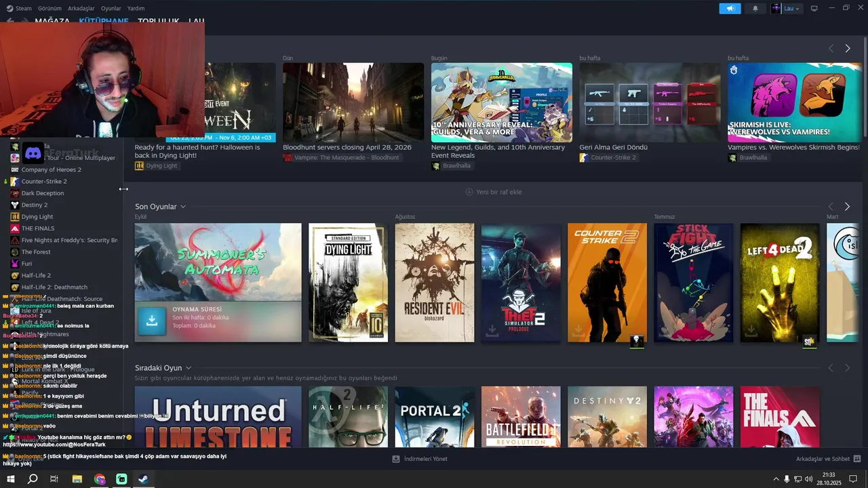This screenshot has height=488, width=868.
Task: Select THE FINALS icon in sidebar
Action: 15,228
